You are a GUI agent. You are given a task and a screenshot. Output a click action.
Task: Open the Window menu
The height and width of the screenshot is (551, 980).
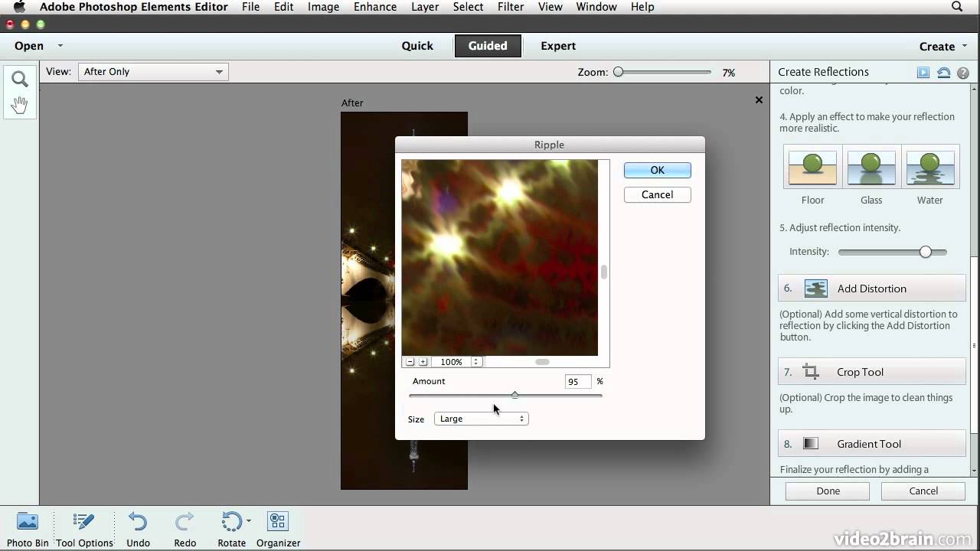596,7
